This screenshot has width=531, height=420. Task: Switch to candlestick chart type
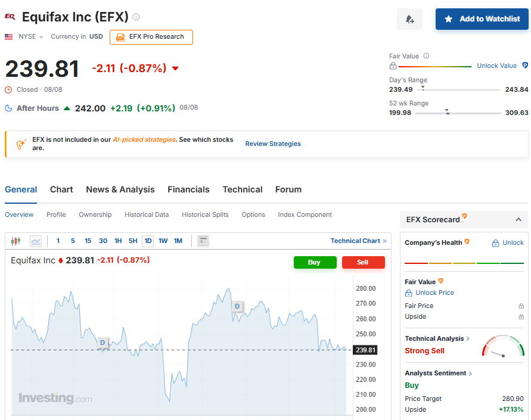pos(15,241)
